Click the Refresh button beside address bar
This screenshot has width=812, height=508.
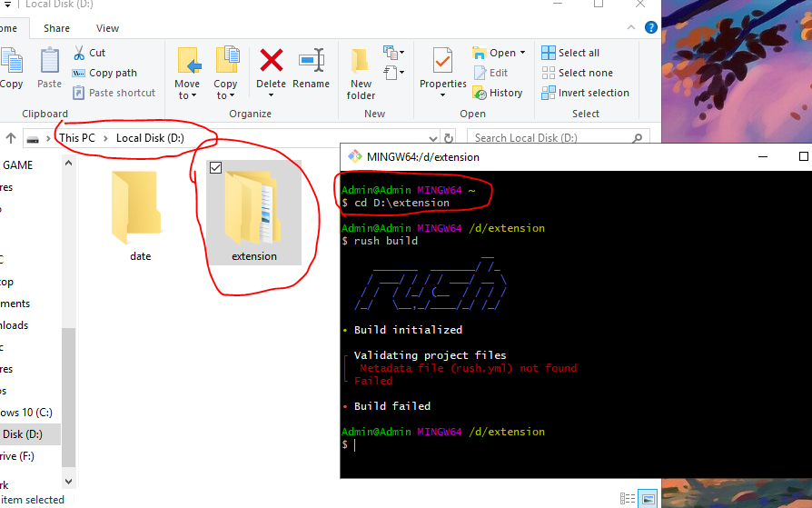coord(449,138)
